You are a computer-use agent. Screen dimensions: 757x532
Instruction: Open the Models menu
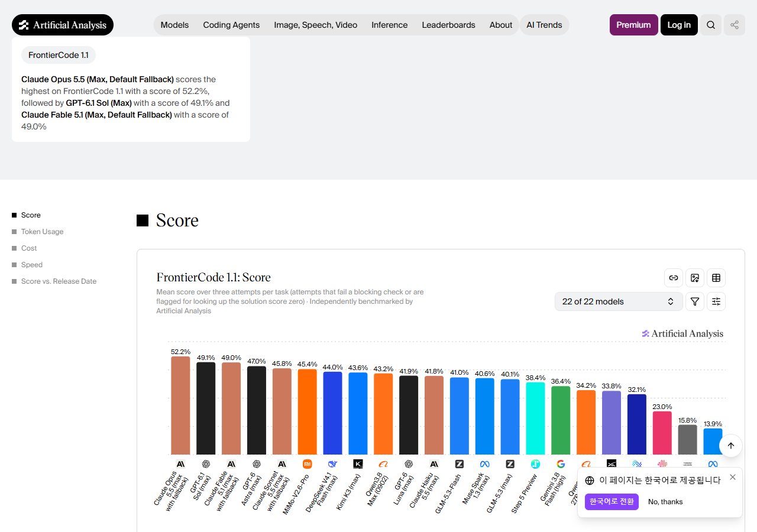coord(174,25)
